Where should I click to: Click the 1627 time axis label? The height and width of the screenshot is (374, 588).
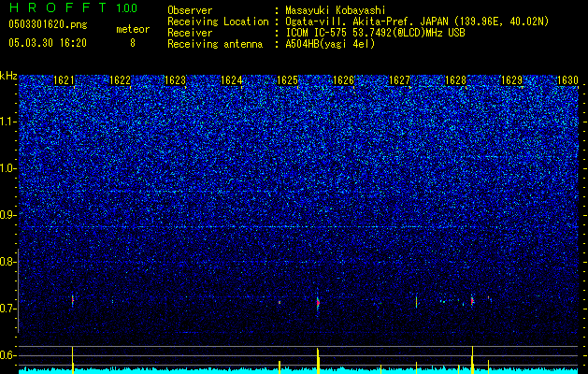coord(400,79)
